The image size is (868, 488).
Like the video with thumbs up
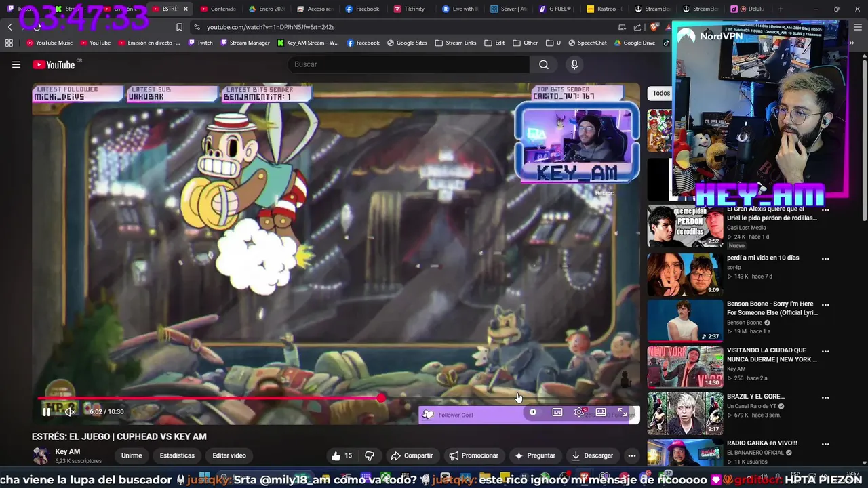pyautogui.click(x=342, y=455)
